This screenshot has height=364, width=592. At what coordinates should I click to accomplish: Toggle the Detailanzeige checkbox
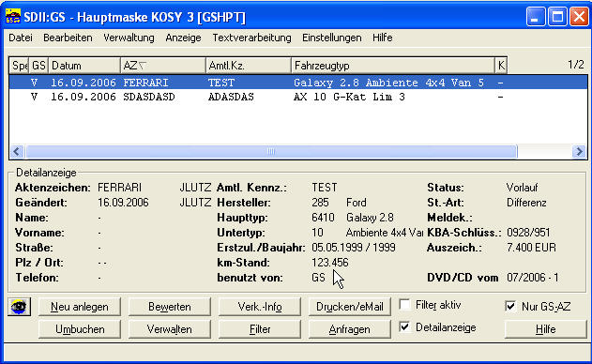405,327
